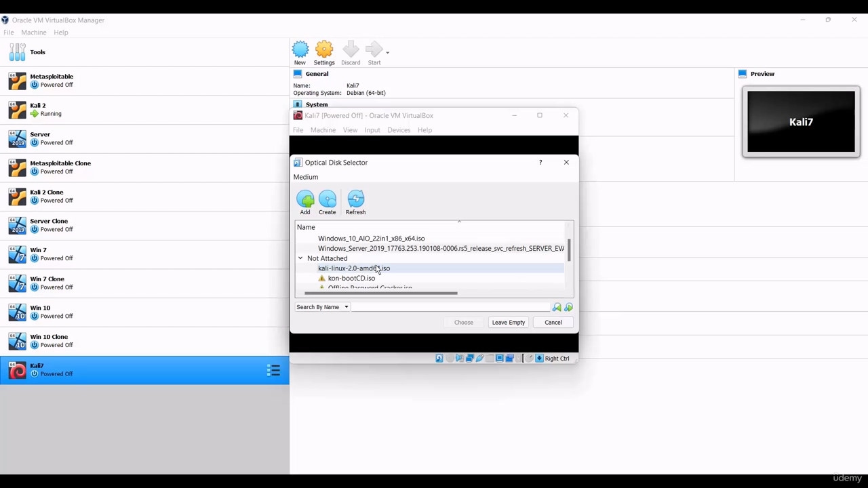The width and height of the screenshot is (868, 488).
Task: Click the Right Ctrl host key label
Action: [x=557, y=359]
